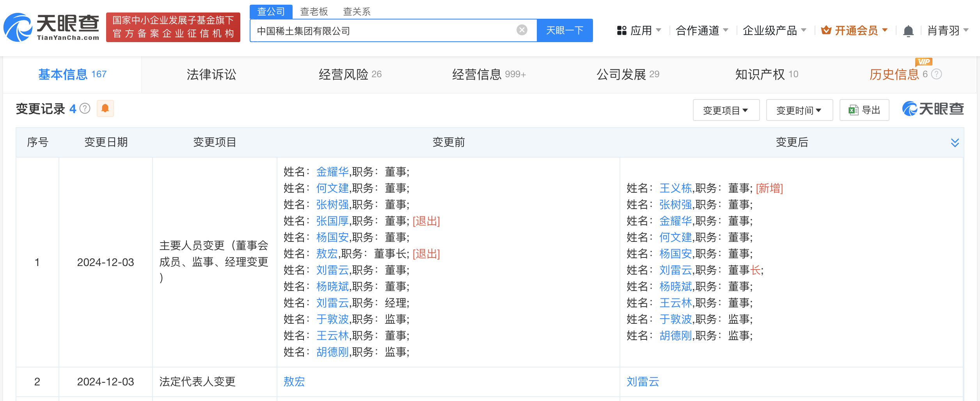
Task: Select the 法律诉讼 tab
Action: click(211, 74)
